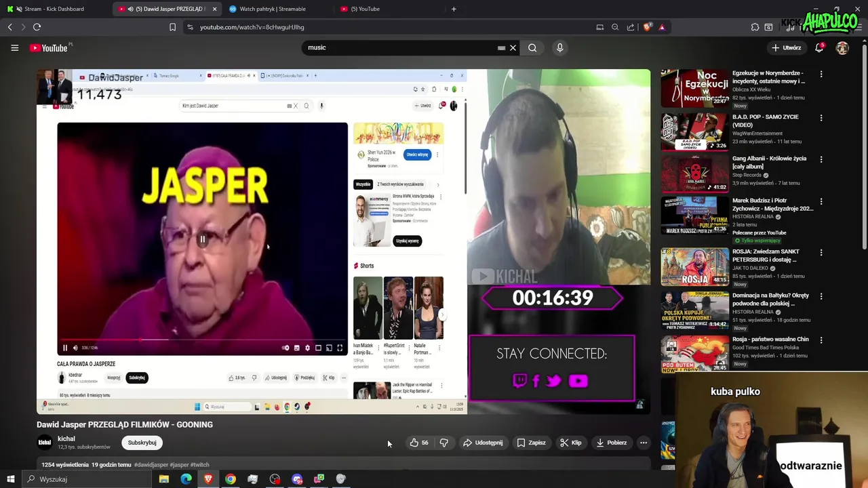Click the #jasper hashtag
The width and height of the screenshot is (868, 488).
click(180, 465)
